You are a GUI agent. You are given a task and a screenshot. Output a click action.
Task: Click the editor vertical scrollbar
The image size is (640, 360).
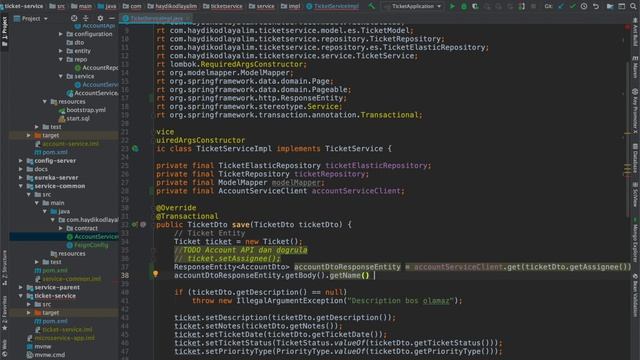tap(627, 139)
